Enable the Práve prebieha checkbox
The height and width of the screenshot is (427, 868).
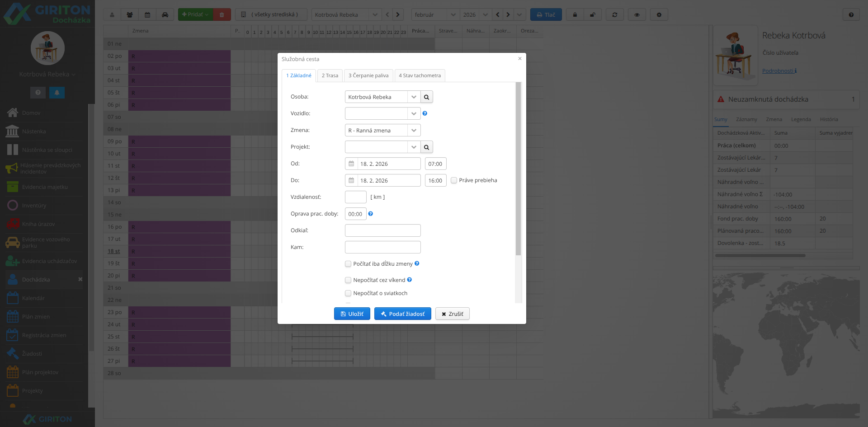[454, 180]
